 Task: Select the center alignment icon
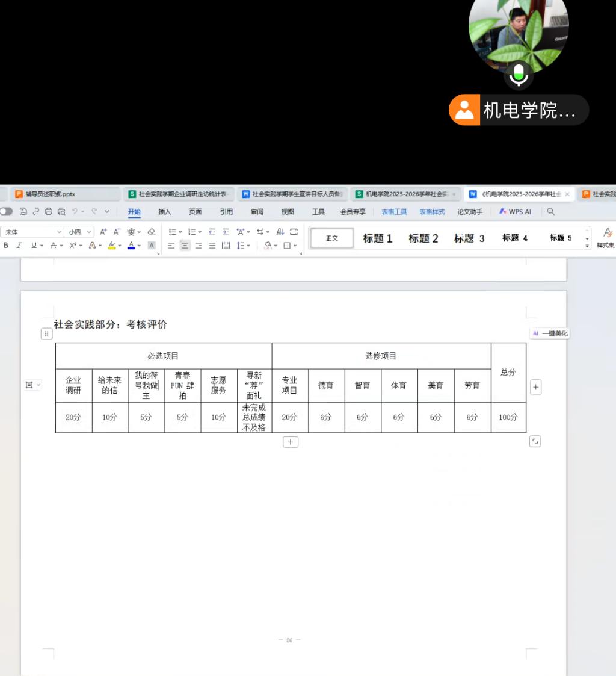(x=185, y=246)
